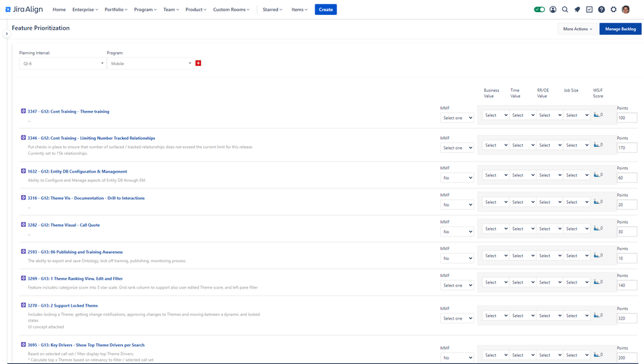Screen dimensions: 644x364
Task: Open link 3346 Limiting Number Tracked Relationships
Action: coord(91,138)
